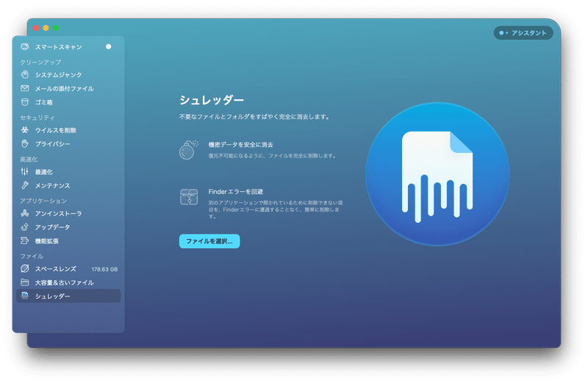Open プライバシー module
The width and height of the screenshot is (588, 384).
(68, 143)
